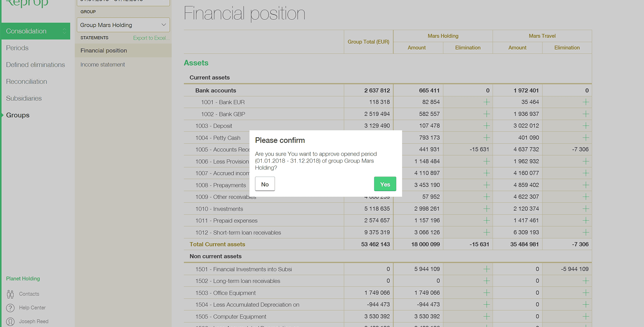Expand the Consolidation module switcher

click(64, 31)
